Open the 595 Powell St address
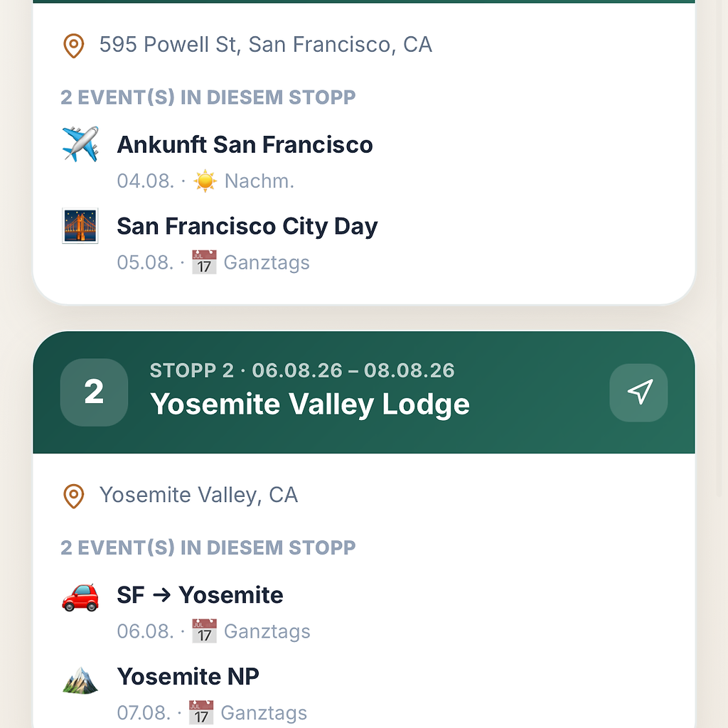The image size is (728, 728). pyautogui.click(x=266, y=45)
